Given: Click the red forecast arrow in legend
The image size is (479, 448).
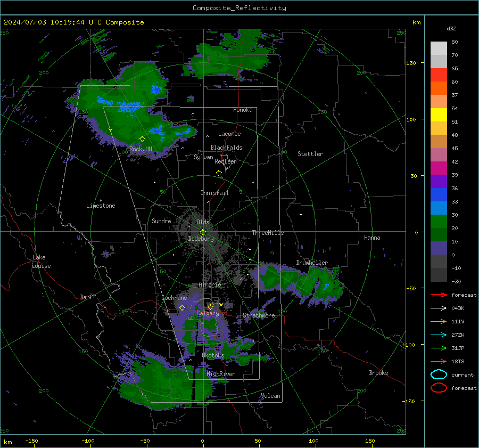Looking at the screenshot, I should click(439, 295).
